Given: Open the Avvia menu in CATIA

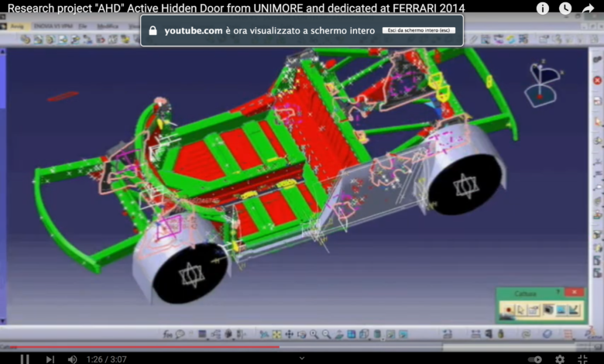Looking at the screenshot, I should click(x=16, y=26).
